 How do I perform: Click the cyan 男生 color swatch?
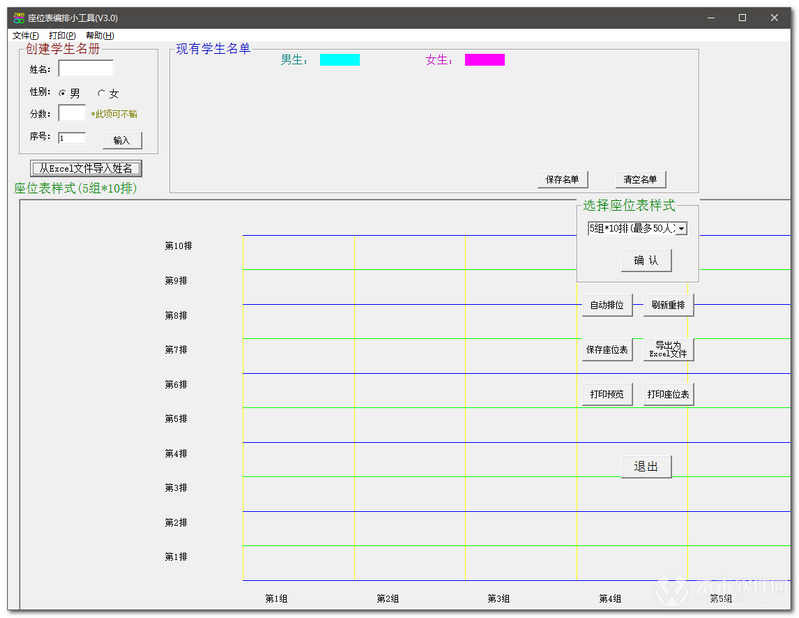339,60
